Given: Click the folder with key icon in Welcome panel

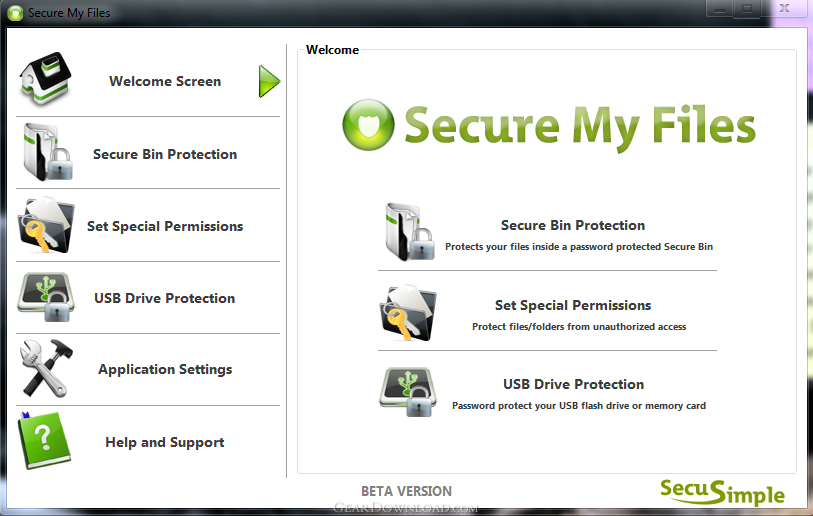Looking at the screenshot, I should click(x=408, y=312).
